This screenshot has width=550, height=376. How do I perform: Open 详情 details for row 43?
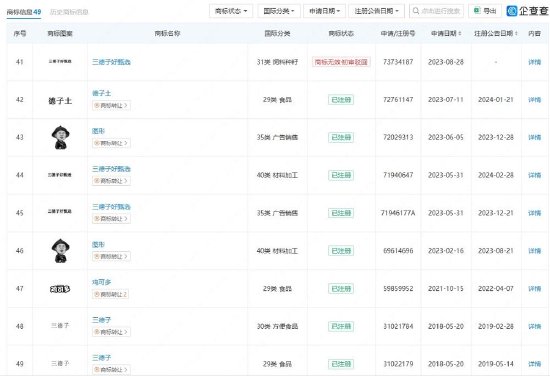click(x=534, y=137)
